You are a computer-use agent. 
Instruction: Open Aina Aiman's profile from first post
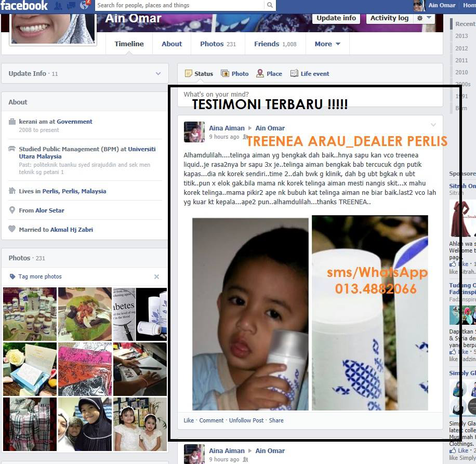click(227, 128)
